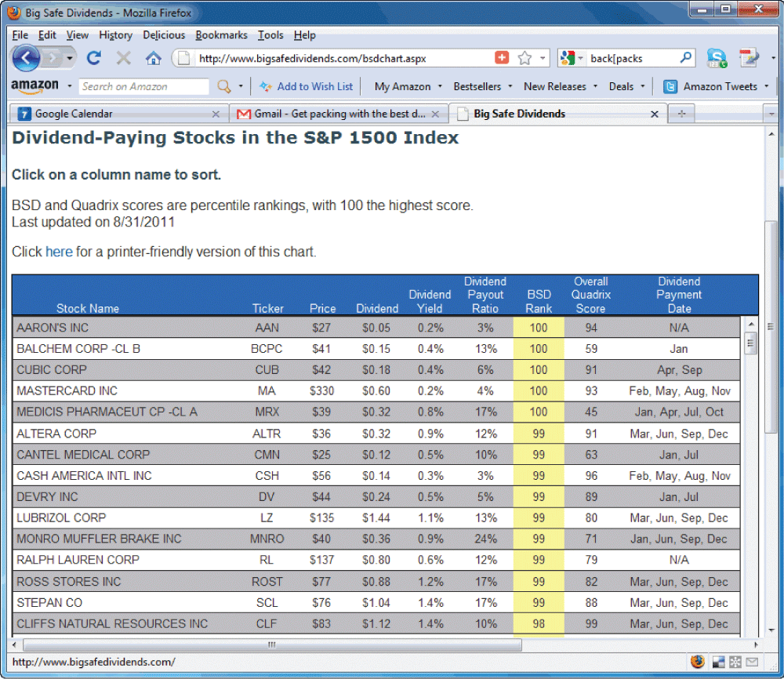784x679 pixels.
Task: Click the Forward navigation arrow
Action: coord(52,59)
